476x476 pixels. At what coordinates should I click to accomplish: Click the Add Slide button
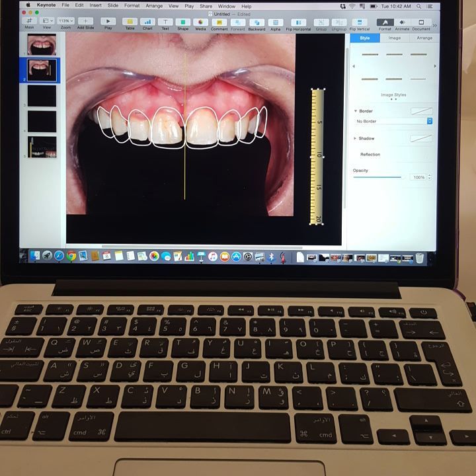(x=85, y=21)
